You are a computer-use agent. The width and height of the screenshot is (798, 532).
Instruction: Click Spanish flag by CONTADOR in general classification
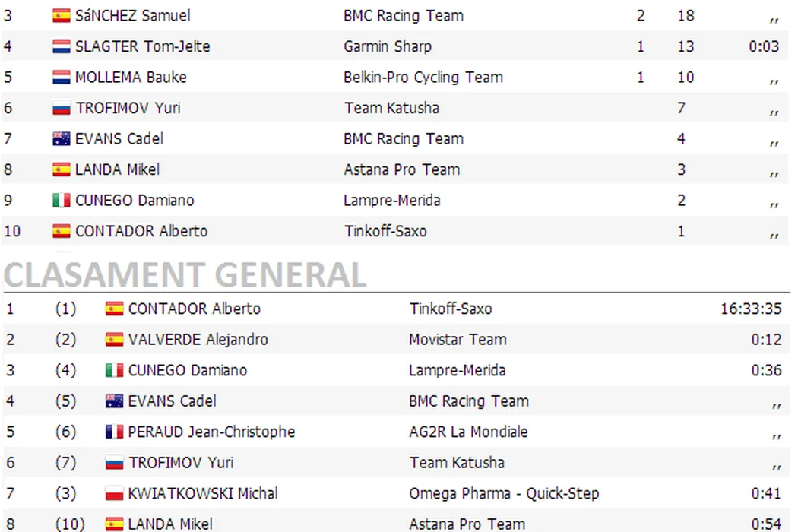(x=115, y=309)
